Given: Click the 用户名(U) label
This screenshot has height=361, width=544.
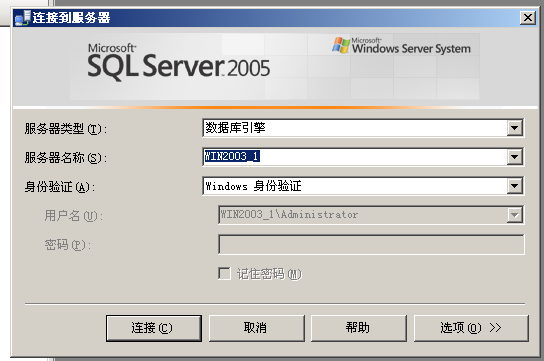Looking at the screenshot, I should pyautogui.click(x=74, y=216).
